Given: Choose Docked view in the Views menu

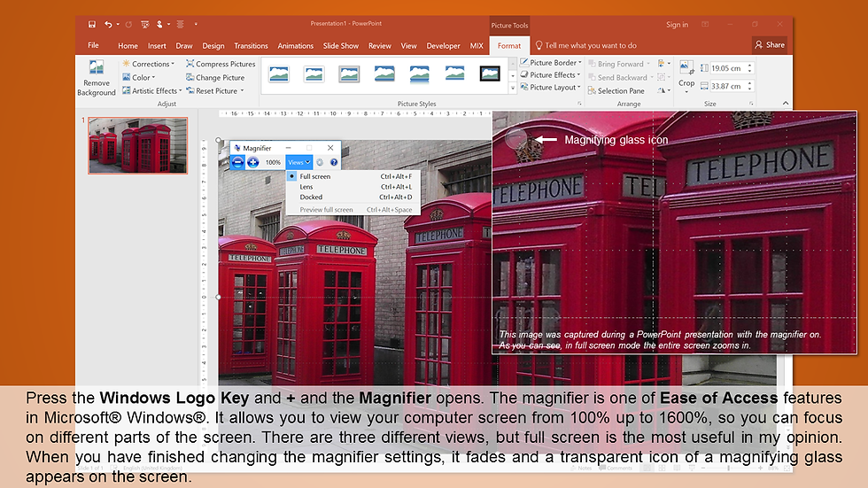Looking at the screenshot, I should click(x=353, y=197).
